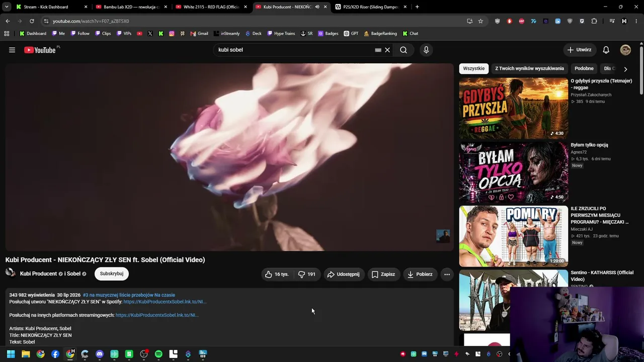This screenshot has width=644, height=362.
Task: Click the YouTube search input field
Action: point(294,50)
